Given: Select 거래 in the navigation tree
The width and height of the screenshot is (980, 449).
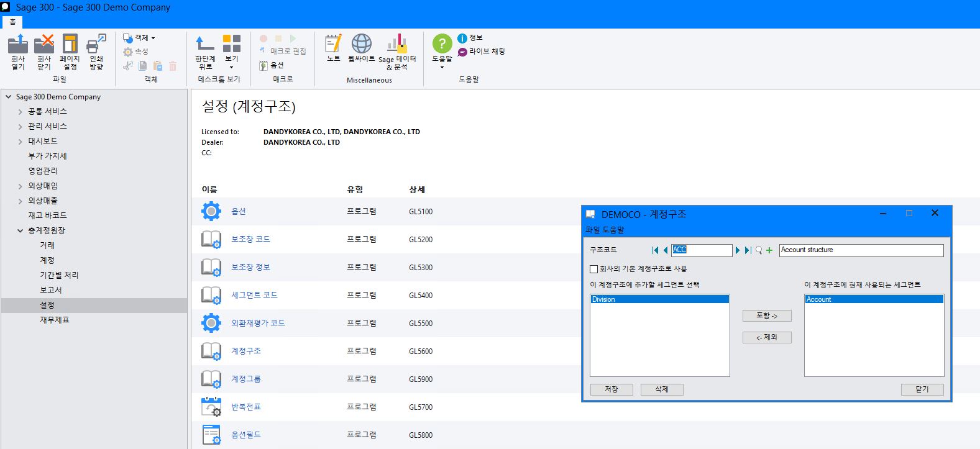Looking at the screenshot, I should pos(47,245).
